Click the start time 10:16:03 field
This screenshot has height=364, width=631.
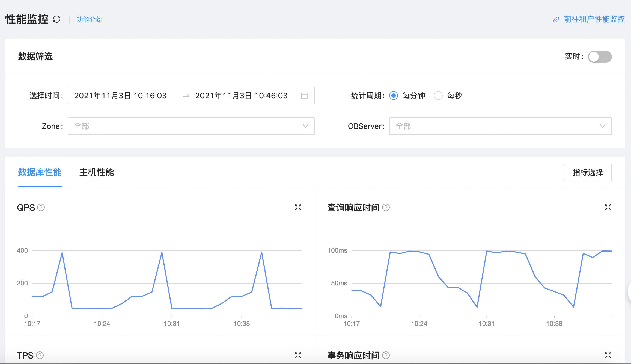tap(120, 96)
